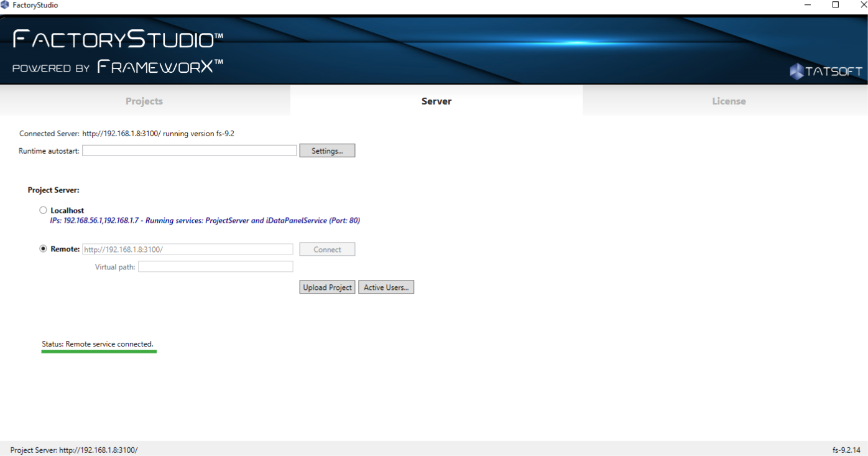Image resolution: width=868 pixels, height=456 pixels.
Task: Click the 'Status: Remote service connected.' text
Action: (x=98, y=344)
